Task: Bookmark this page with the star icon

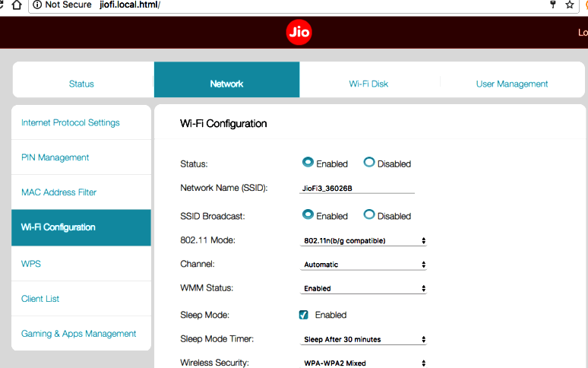Action: click(x=570, y=5)
